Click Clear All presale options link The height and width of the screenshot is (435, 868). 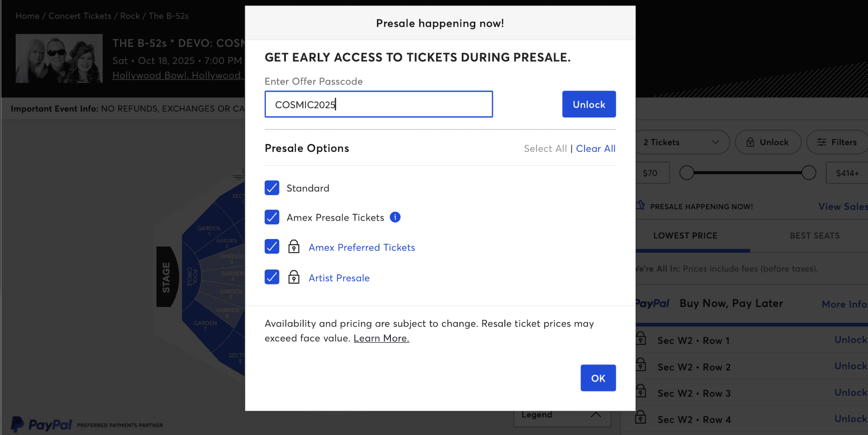(595, 148)
